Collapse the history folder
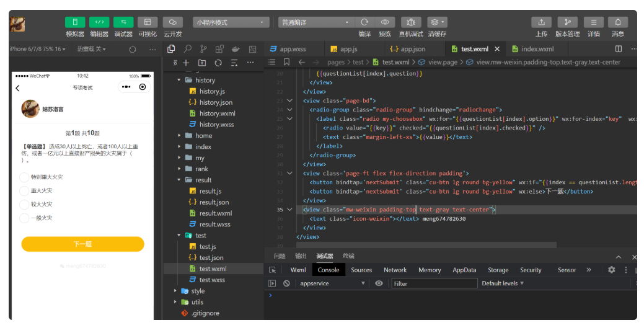644x325 pixels. (179, 80)
